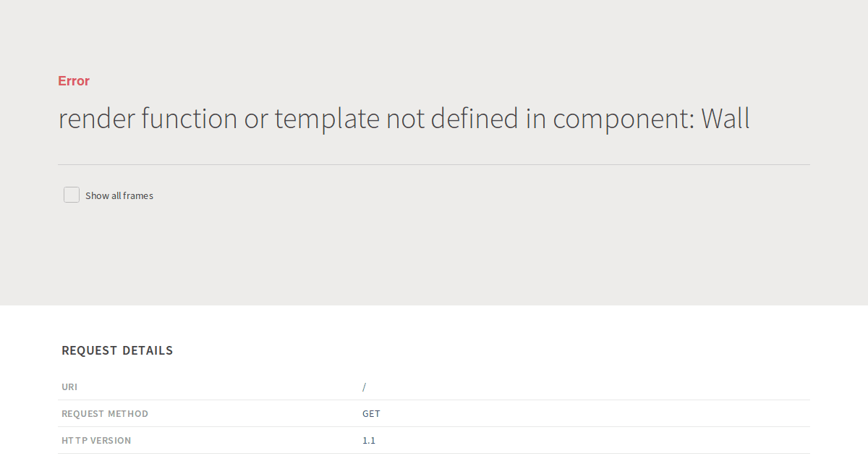Click the REQUEST METHOD row label
Screen dimensions: 868x456
[x=104, y=413]
